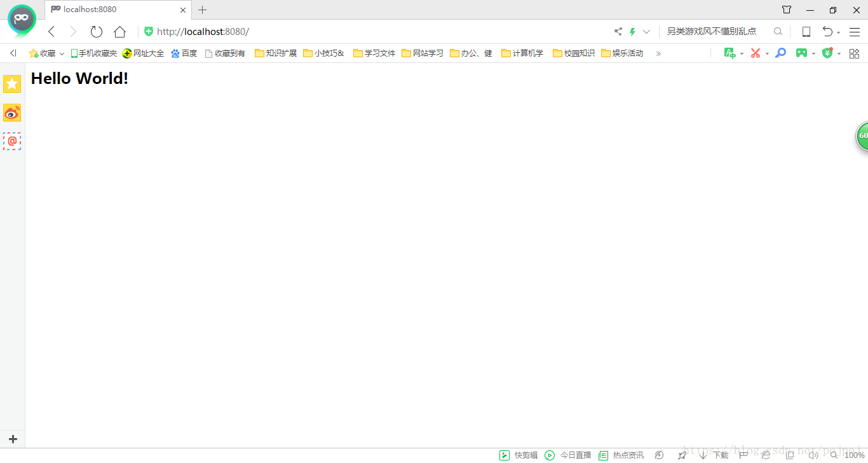Toggle the sound mute speaker icon
868x463 pixels.
pos(813,455)
